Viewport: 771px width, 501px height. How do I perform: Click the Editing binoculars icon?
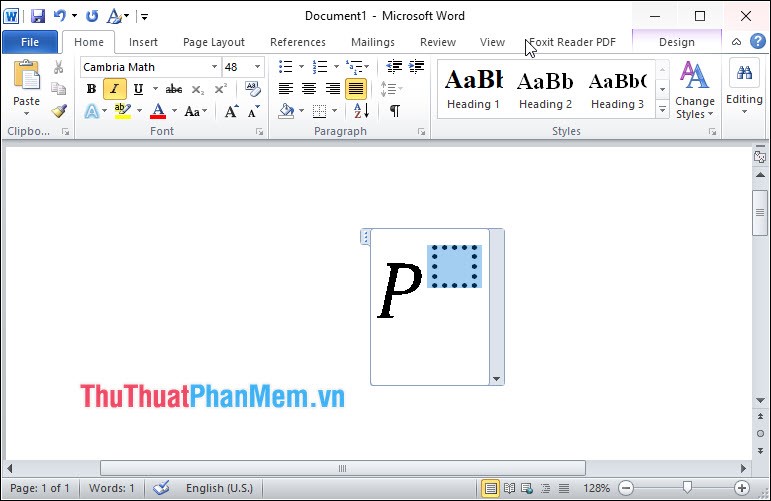click(x=744, y=74)
